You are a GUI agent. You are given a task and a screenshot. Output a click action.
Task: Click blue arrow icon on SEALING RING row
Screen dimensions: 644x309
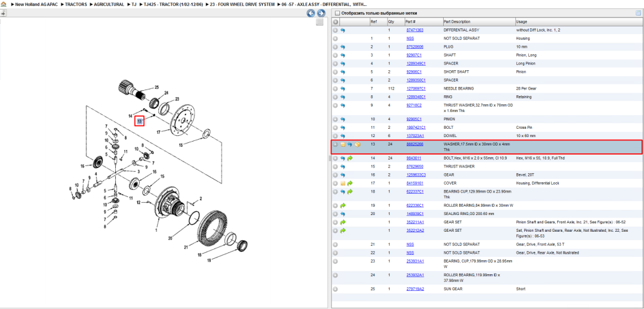[343, 214]
